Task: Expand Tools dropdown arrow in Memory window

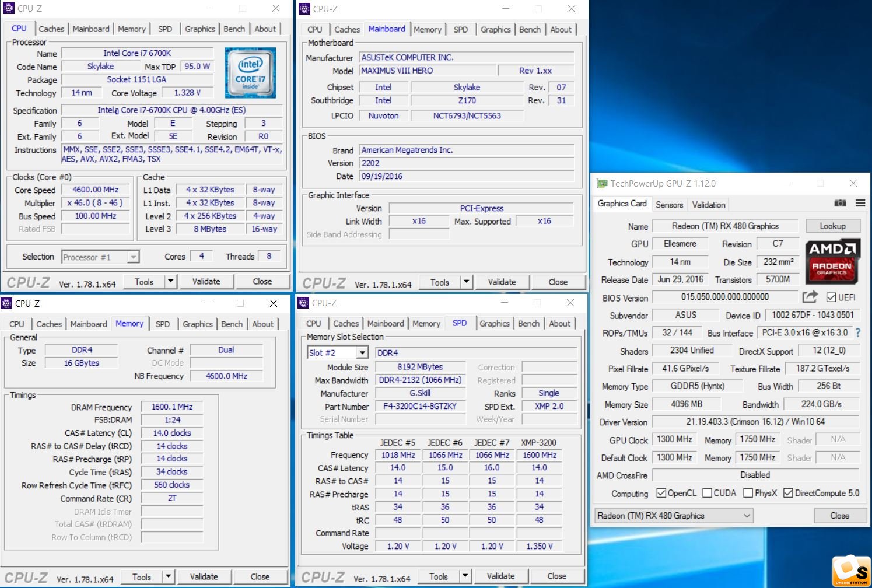Action: coord(168,577)
